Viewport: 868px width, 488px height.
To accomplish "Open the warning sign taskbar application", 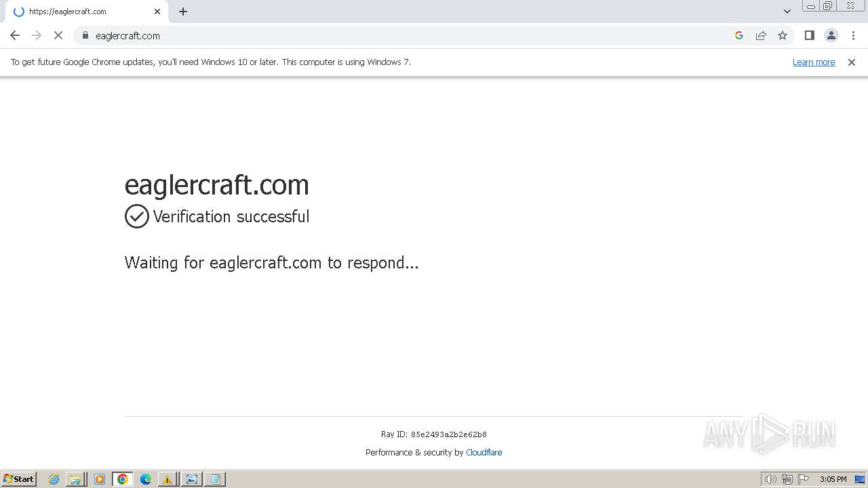I will tap(167, 479).
